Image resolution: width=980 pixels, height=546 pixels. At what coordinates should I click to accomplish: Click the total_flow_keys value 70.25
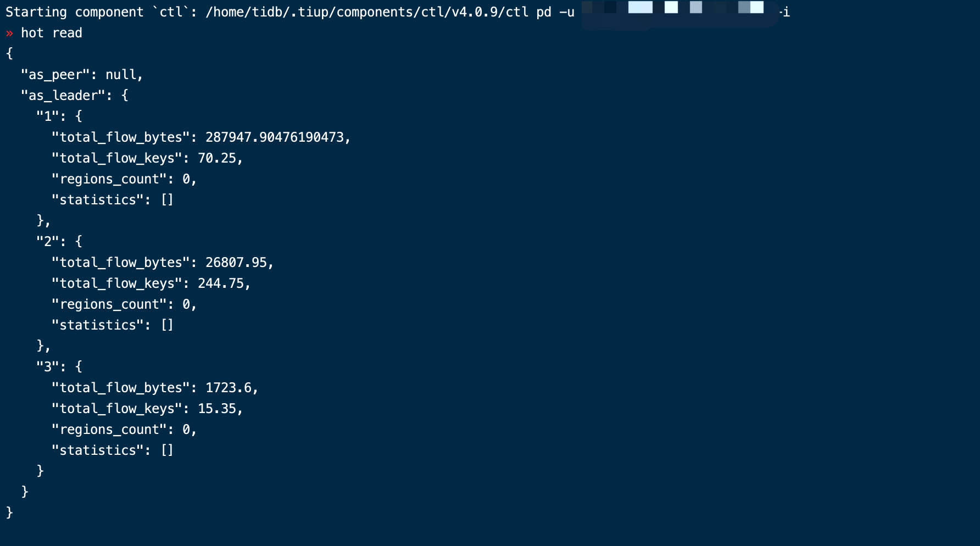coord(217,158)
